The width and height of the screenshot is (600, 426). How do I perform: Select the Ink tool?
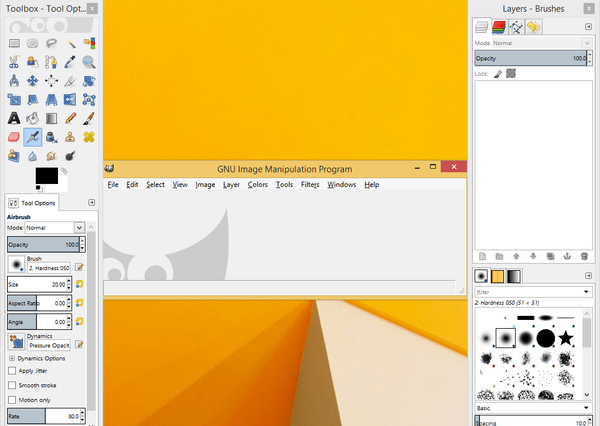[51, 137]
